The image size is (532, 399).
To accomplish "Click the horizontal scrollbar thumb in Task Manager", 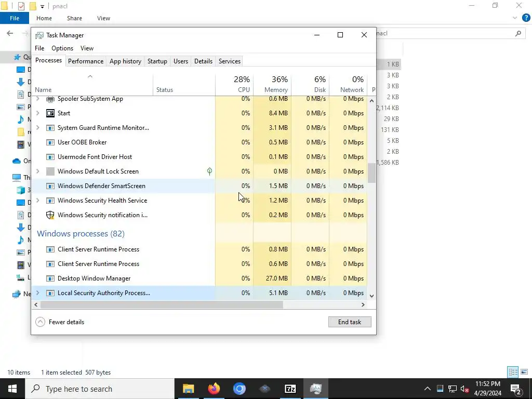I will click(162, 304).
